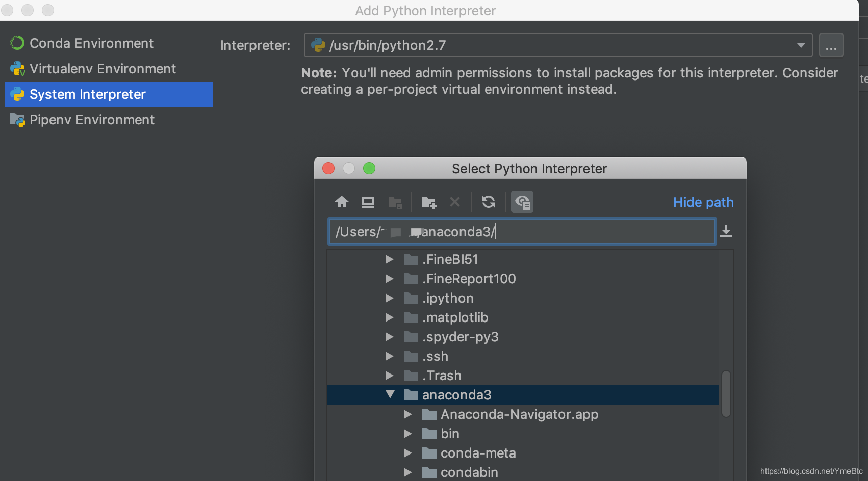The width and height of the screenshot is (868, 481).
Task: Select .ssh folder row
Action: click(x=523, y=356)
